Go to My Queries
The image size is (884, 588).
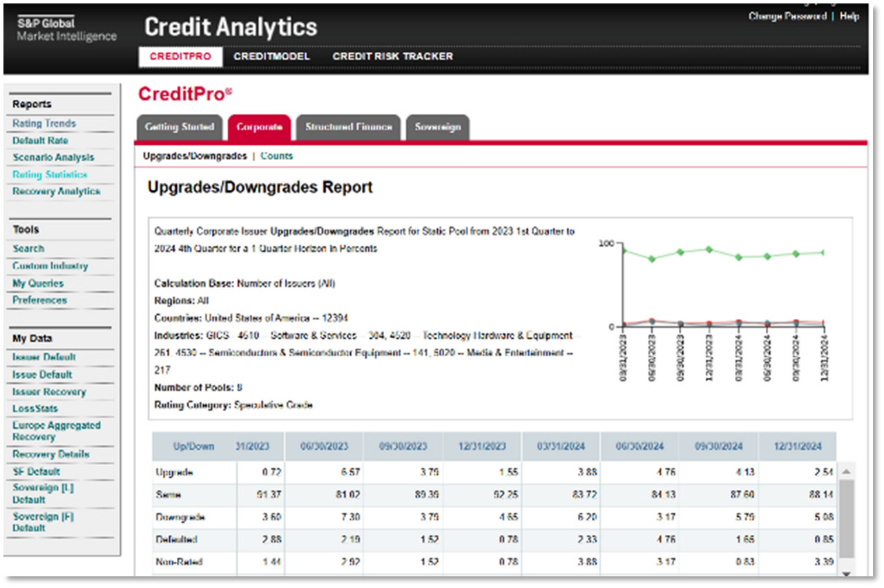coord(38,283)
